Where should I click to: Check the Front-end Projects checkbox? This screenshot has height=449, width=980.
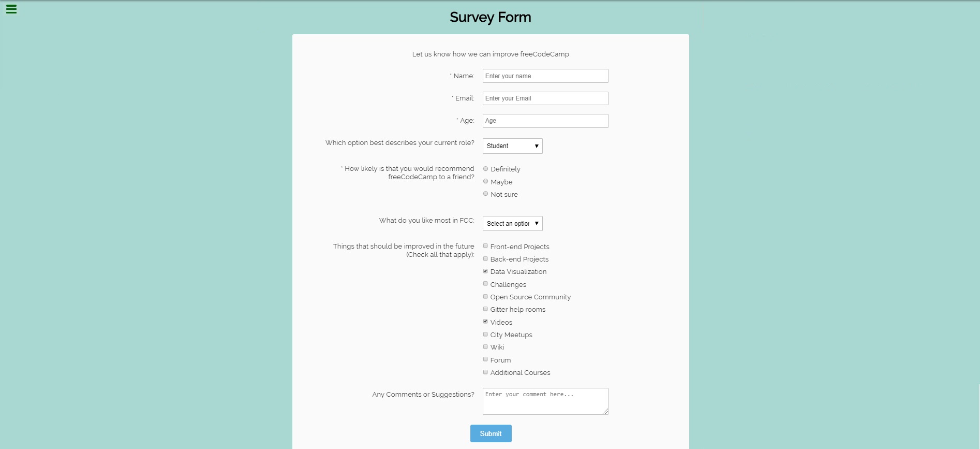point(485,246)
